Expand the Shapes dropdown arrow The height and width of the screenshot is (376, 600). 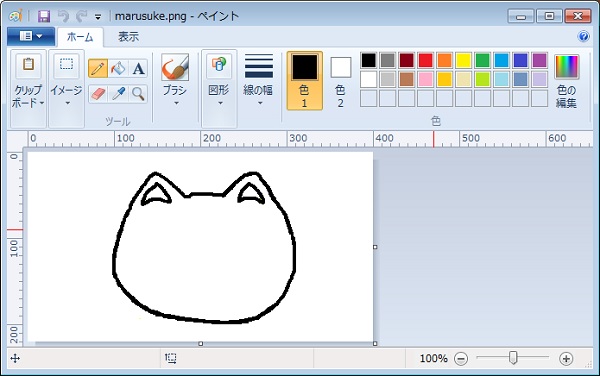(220, 103)
